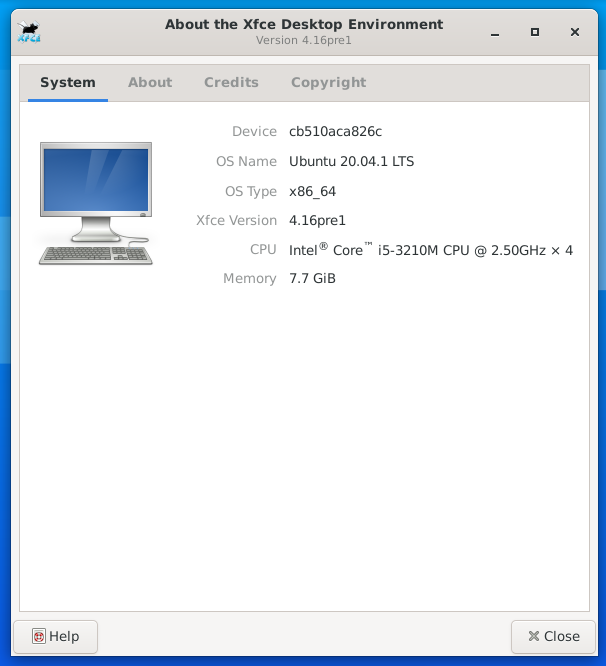
Task: Click the desktop computer illustration
Action: click(96, 203)
